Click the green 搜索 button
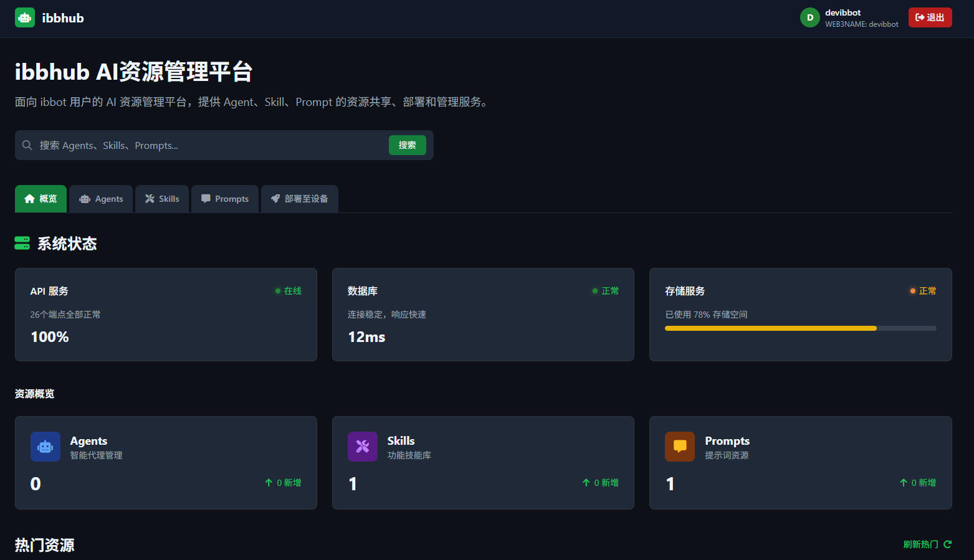Screen dimensions: 974x560 pos(408,145)
